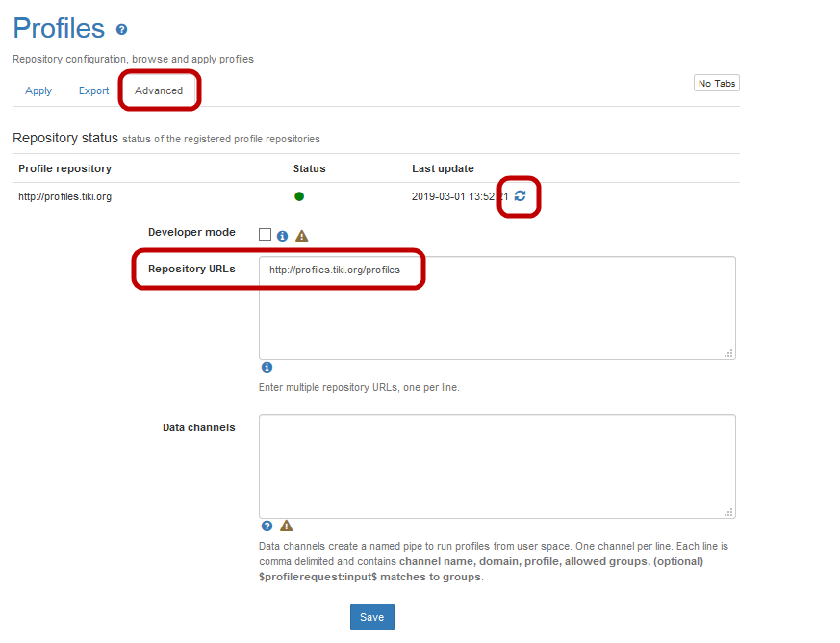
Task: Click the info icon below Repository URLs box
Action: tap(267, 368)
